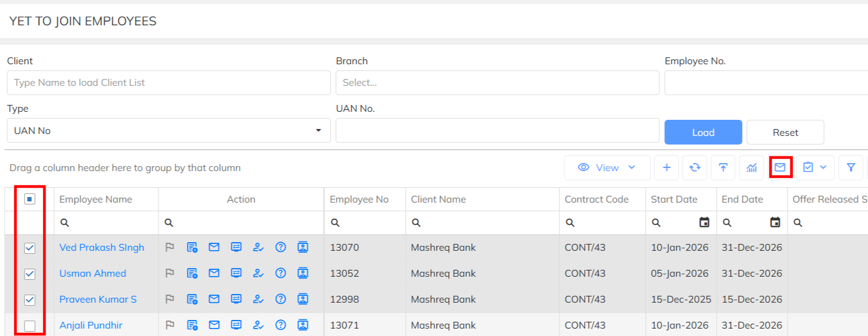The height and width of the screenshot is (336, 868).
Task: Click the filter funnel icon
Action: [851, 167]
